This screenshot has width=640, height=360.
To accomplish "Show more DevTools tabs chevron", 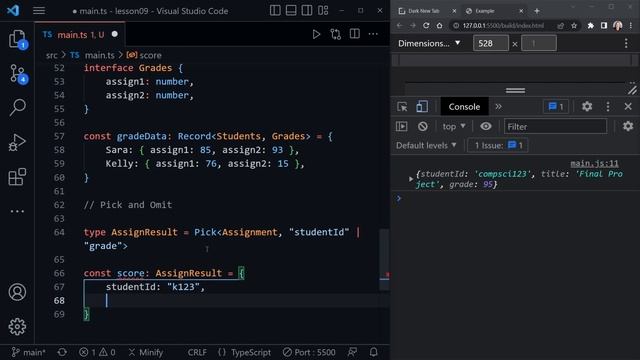I will pos(498,107).
